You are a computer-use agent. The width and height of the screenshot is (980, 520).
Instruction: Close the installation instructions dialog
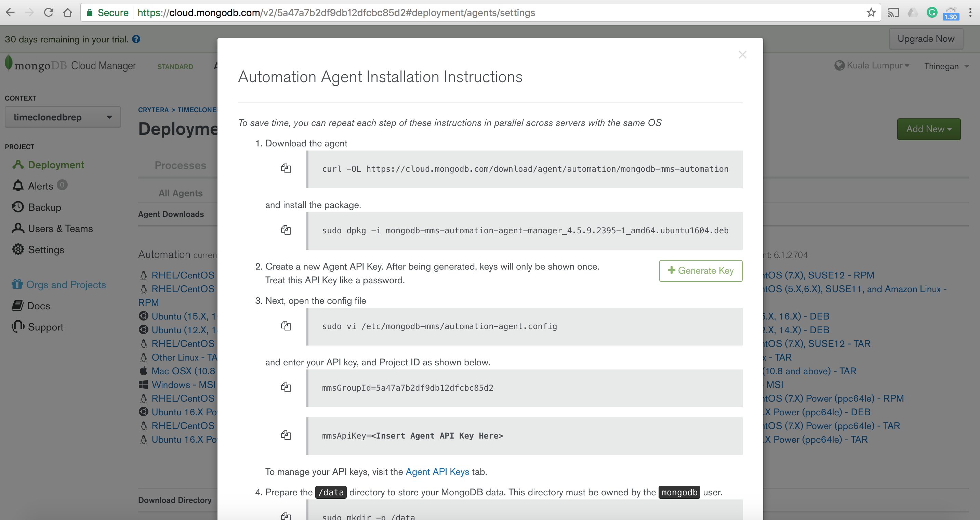click(742, 55)
